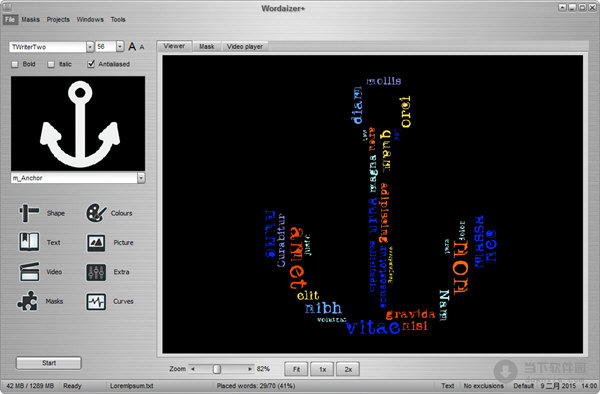This screenshot has width=600, height=394.
Task: Expand the m_Anchor mask dropdown
Action: point(141,178)
